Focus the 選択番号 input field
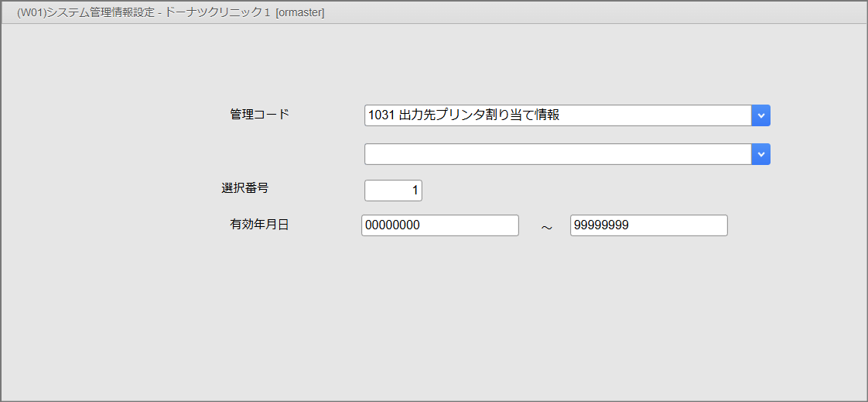This screenshot has height=402, width=868. point(393,190)
